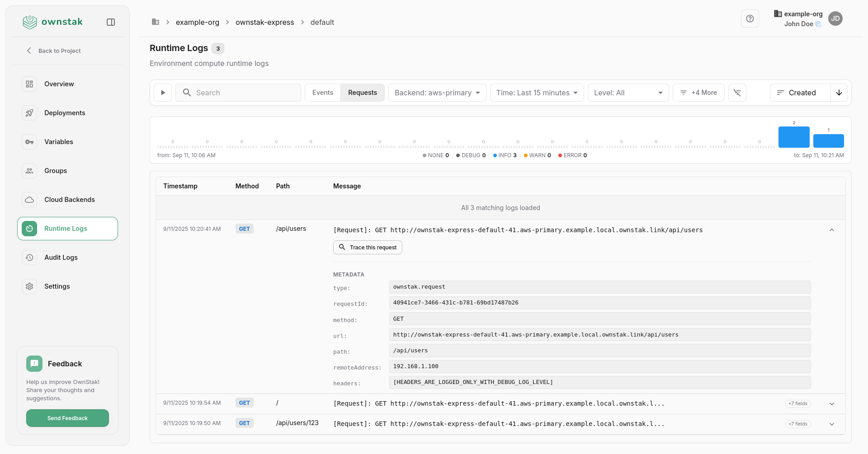868x454 pixels.
Task: Open Audit Logs in sidebar
Action: pos(61,257)
